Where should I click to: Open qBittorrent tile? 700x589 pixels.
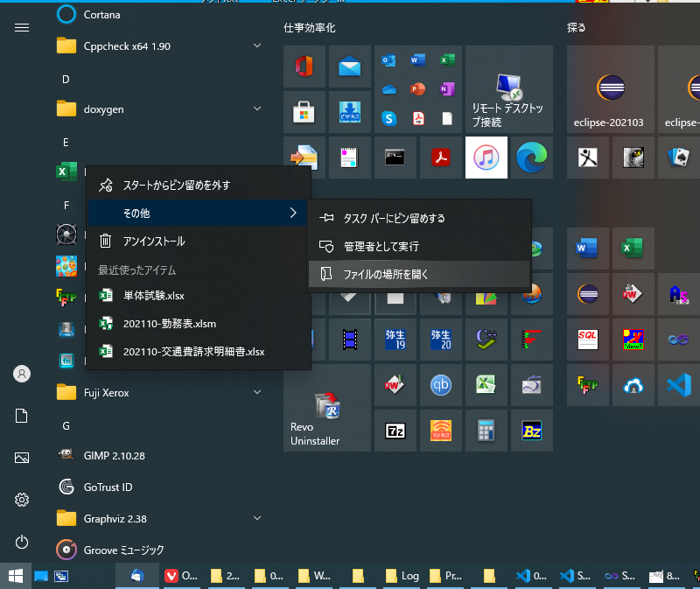tap(441, 385)
